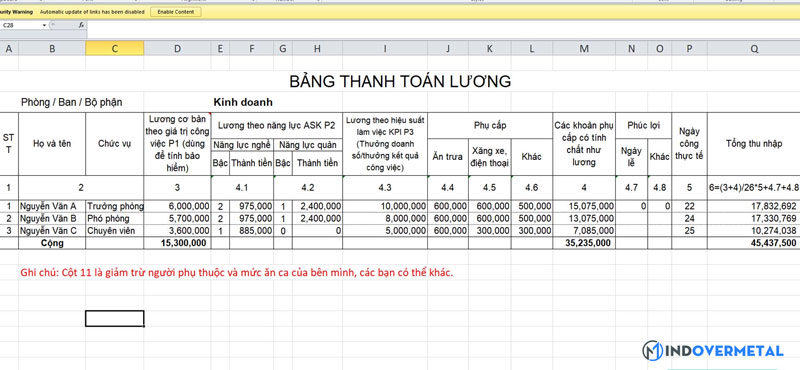This screenshot has width=800, height=370.
Task: Select column N header
Action: click(x=631, y=48)
